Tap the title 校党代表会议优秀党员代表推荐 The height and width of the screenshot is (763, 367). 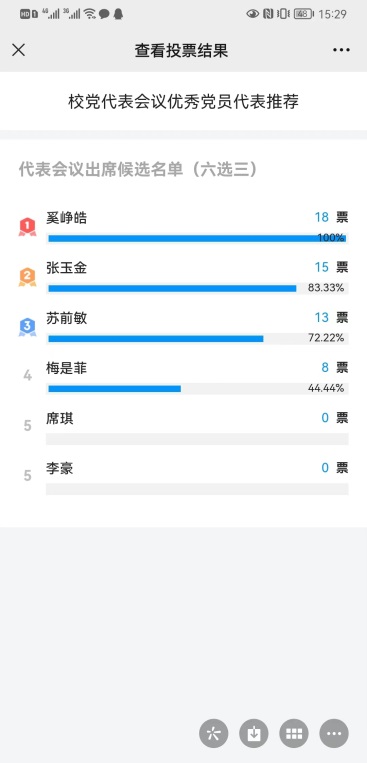184,102
